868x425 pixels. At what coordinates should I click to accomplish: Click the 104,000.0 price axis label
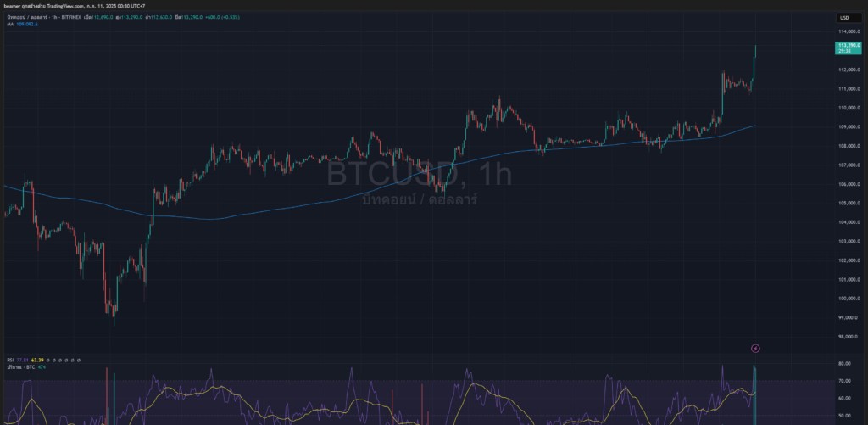tap(849, 223)
